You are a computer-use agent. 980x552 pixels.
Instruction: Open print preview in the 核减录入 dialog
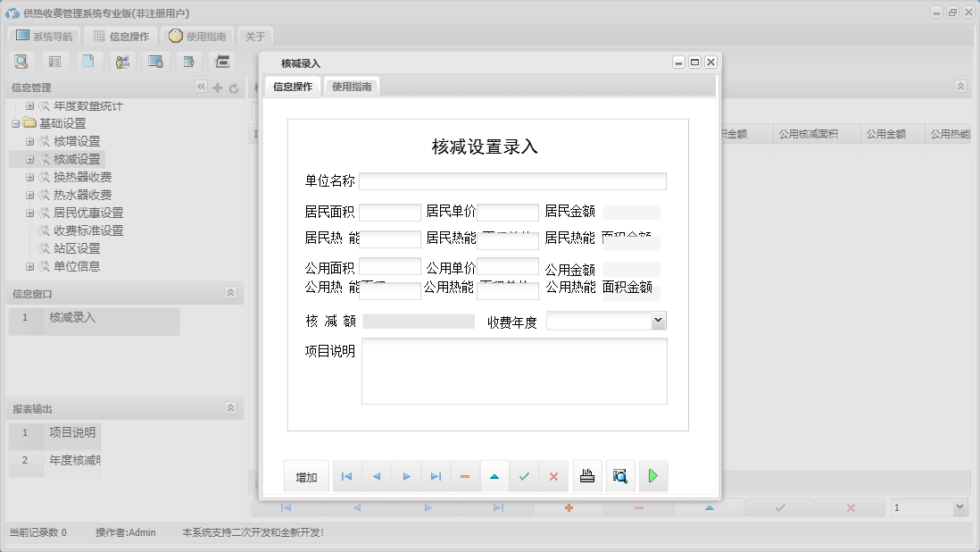point(619,476)
